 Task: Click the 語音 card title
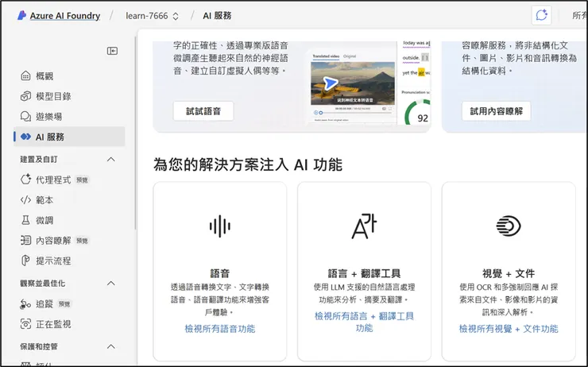pyautogui.click(x=220, y=273)
